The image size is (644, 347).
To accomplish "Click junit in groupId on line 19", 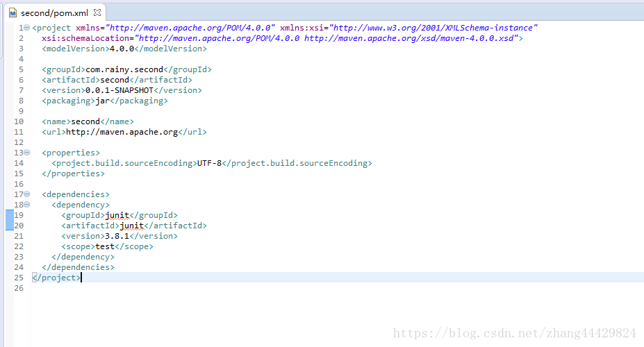I will (117, 215).
